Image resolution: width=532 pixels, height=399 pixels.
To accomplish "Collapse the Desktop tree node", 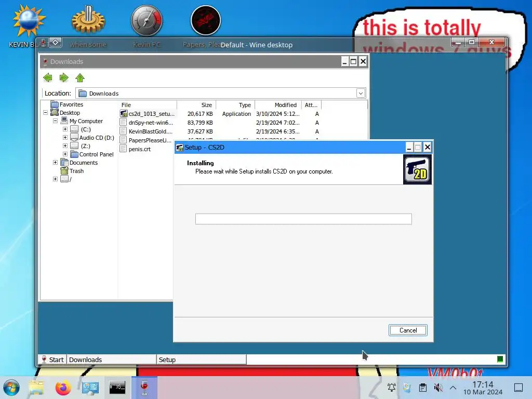I will [46, 113].
